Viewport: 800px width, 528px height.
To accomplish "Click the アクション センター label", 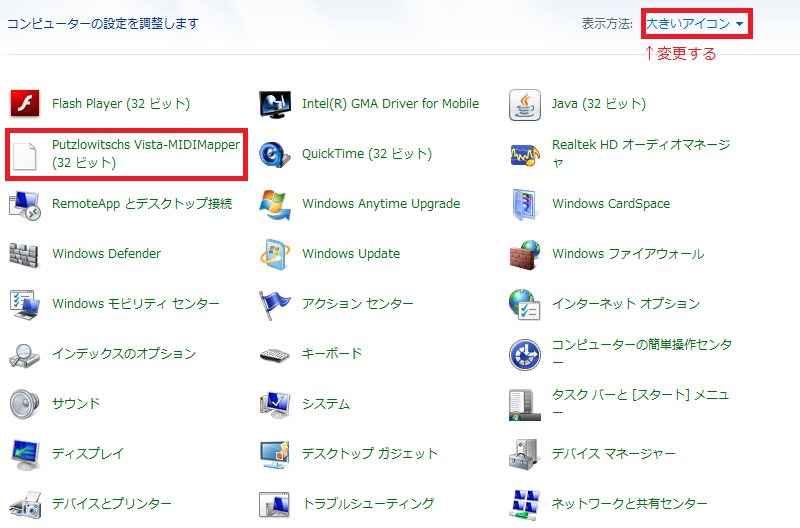I will (358, 304).
